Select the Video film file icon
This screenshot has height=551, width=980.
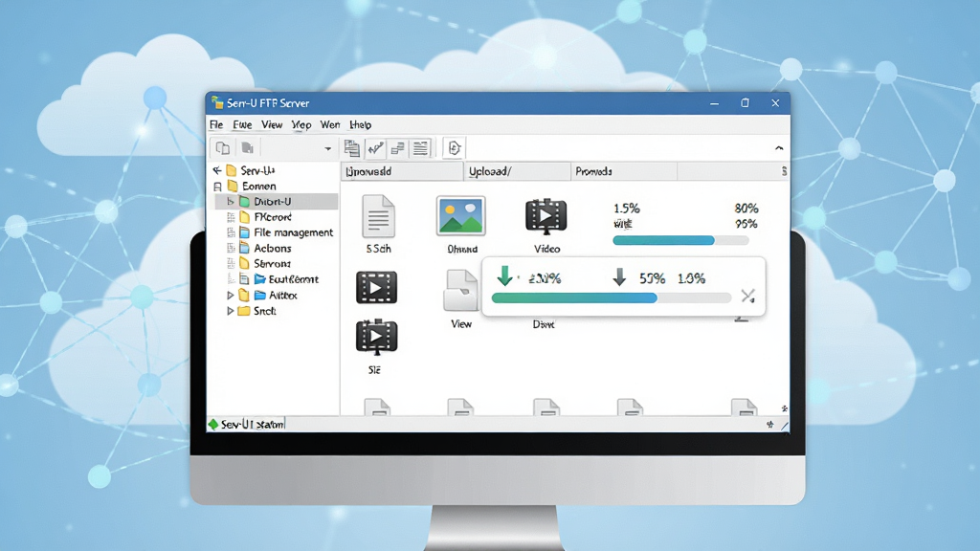[546, 216]
